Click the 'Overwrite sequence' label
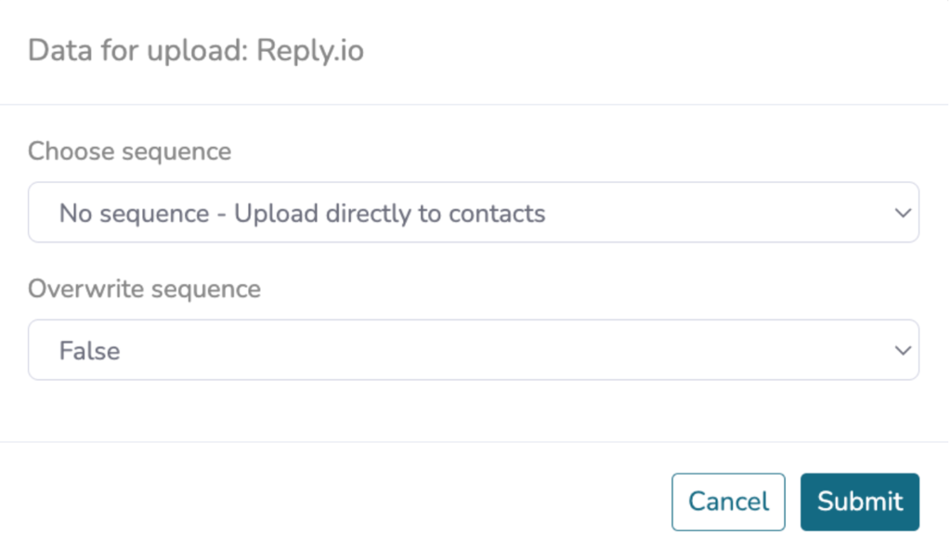 pyautogui.click(x=144, y=289)
